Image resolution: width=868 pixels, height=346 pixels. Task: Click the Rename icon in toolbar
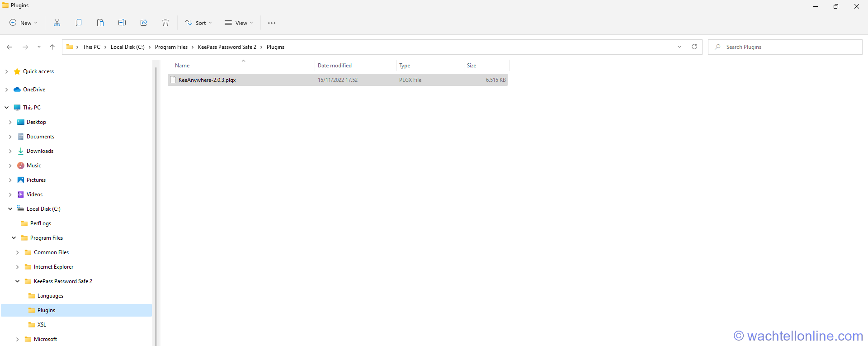(x=122, y=23)
